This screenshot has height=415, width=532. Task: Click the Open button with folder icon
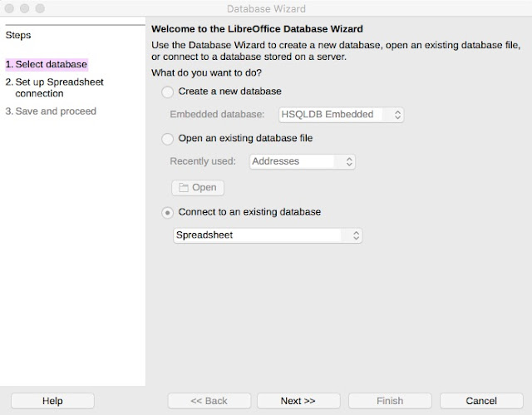[198, 188]
